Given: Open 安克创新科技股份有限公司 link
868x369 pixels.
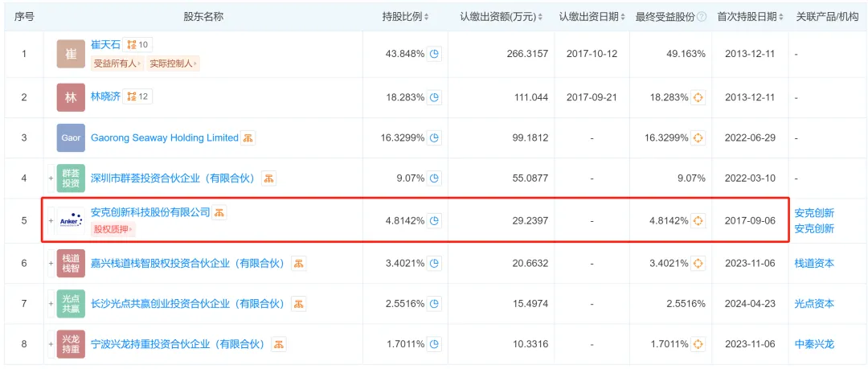Looking at the screenshot, I should (150, 211).
